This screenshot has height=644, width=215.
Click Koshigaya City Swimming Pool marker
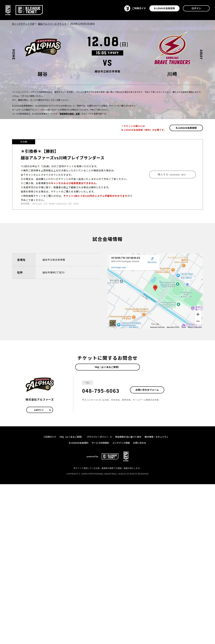coord(178,304)
